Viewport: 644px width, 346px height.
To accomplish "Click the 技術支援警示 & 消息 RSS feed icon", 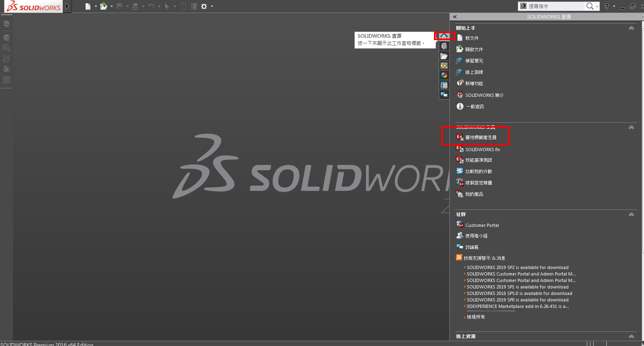I will pos(459,257).
